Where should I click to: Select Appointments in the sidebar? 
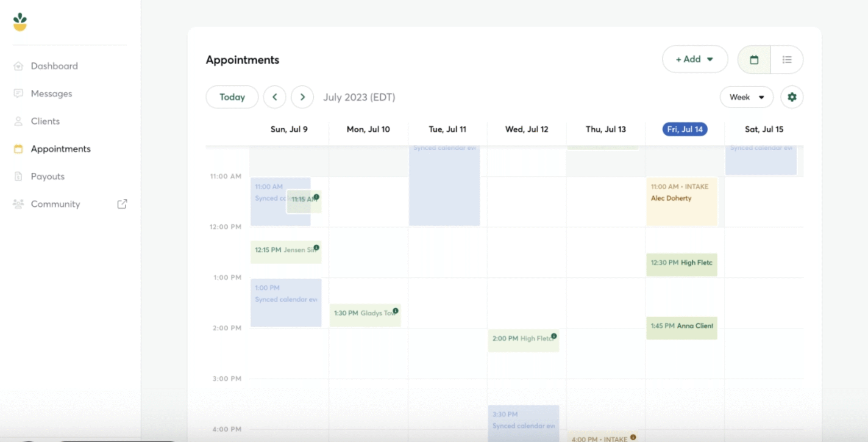(60, 149)
